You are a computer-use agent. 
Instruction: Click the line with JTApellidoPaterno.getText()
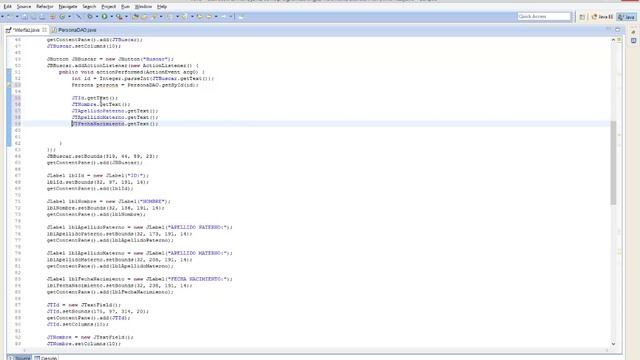[115, 111]
